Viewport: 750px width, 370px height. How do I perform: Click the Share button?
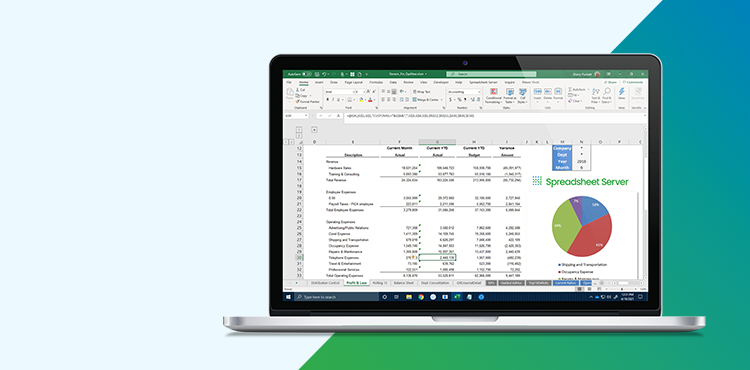click(x=610, y=82)
